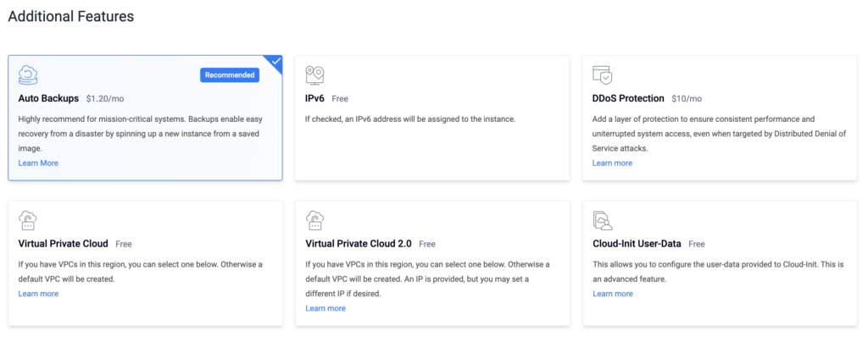Uncheck the Auto Backups corner checkmark
868x337 pixels.
275,62
